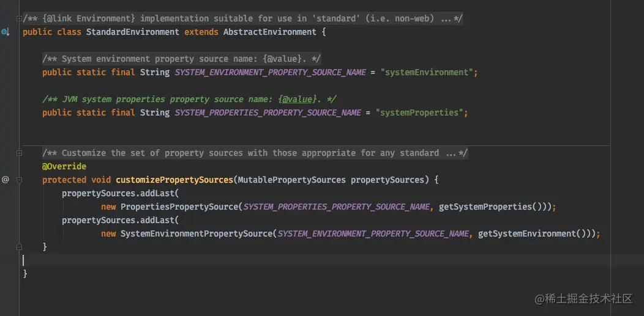644x316 pixels.
Task: Click the SystemEnvironmentPropertySource constructor call
Action: (197, 233)
